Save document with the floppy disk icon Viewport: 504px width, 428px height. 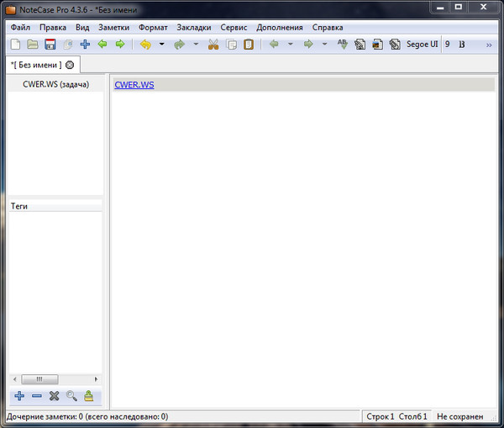[x=50, y=45]
